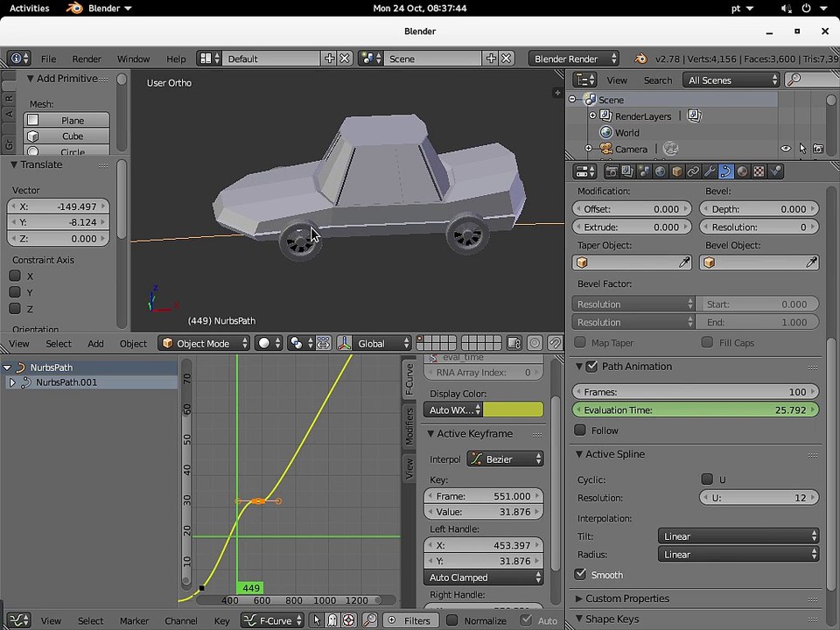Viewport: 840px width, 630px height.
Task: Open the Object Mode dropdown
Action: (x=205, y=343)
